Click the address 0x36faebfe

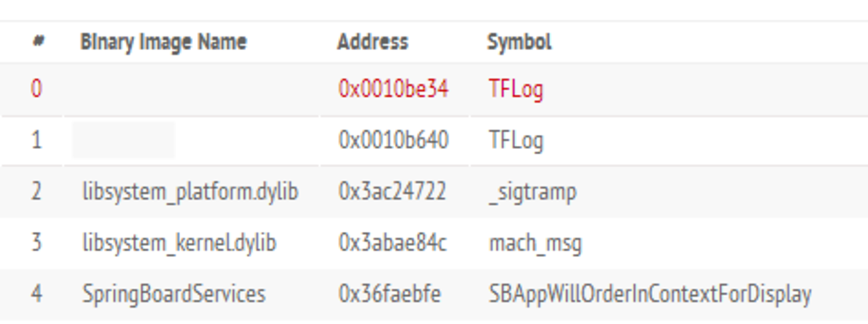(x=390, y=294)
